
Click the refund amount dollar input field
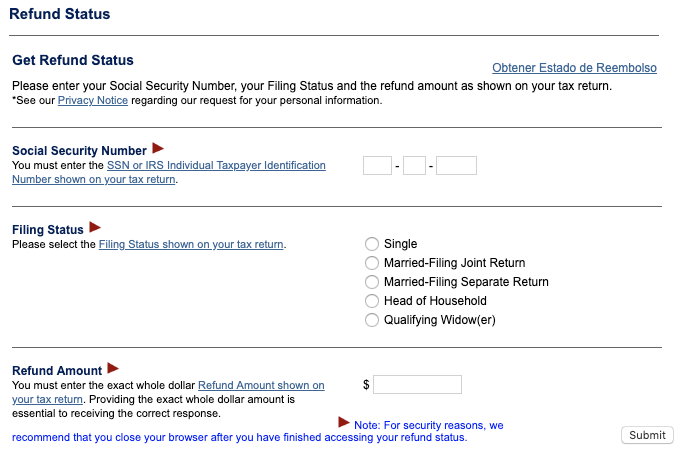[417, 384]
